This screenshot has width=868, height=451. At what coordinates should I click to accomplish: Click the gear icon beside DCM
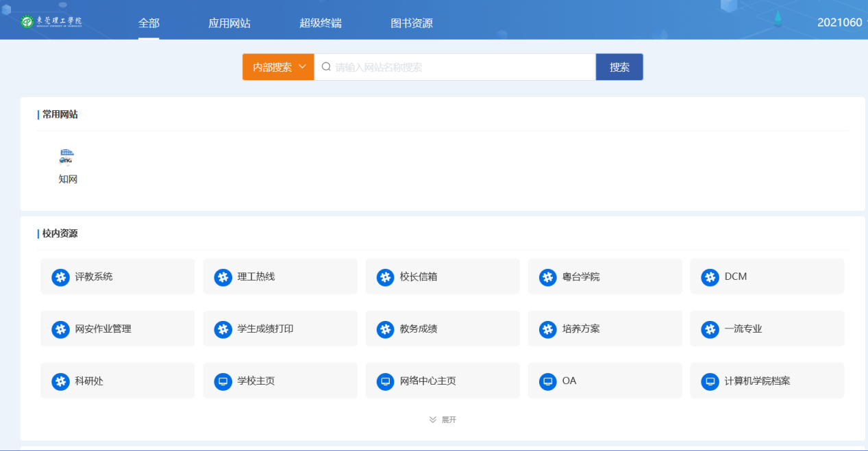pyautogui.click(x=710, y=277)
